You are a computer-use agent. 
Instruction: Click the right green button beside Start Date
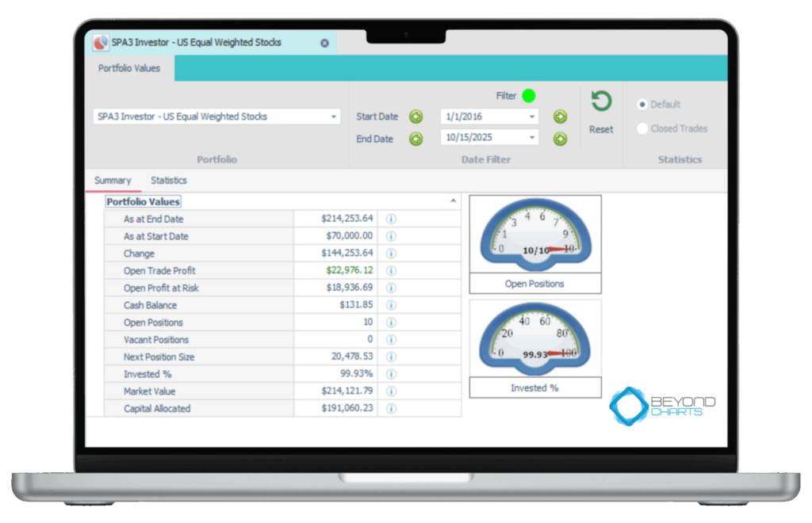click(560, 117)
